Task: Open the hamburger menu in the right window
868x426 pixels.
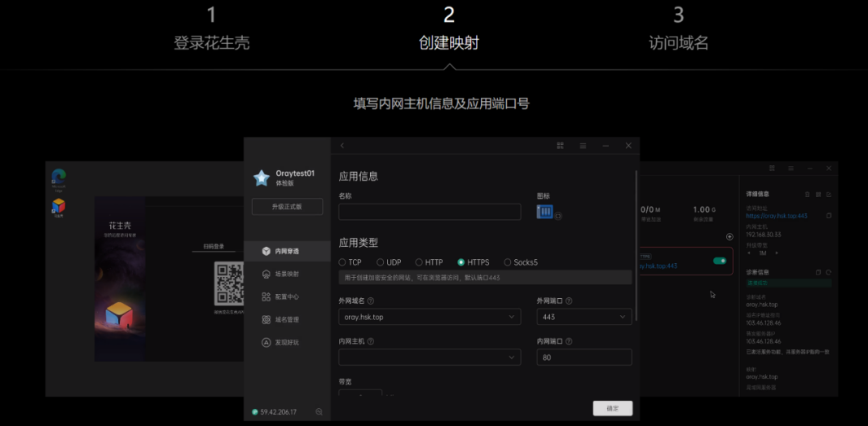Action: click(x=791, y=168)
